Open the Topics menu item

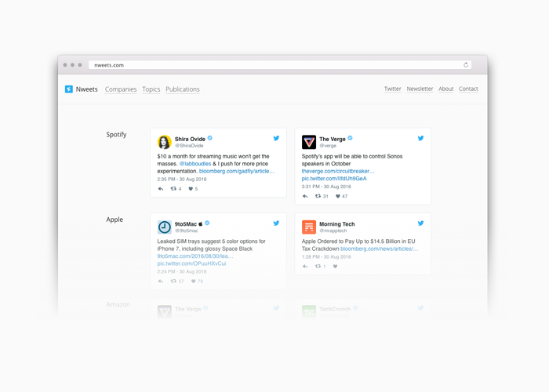(151, 89)
